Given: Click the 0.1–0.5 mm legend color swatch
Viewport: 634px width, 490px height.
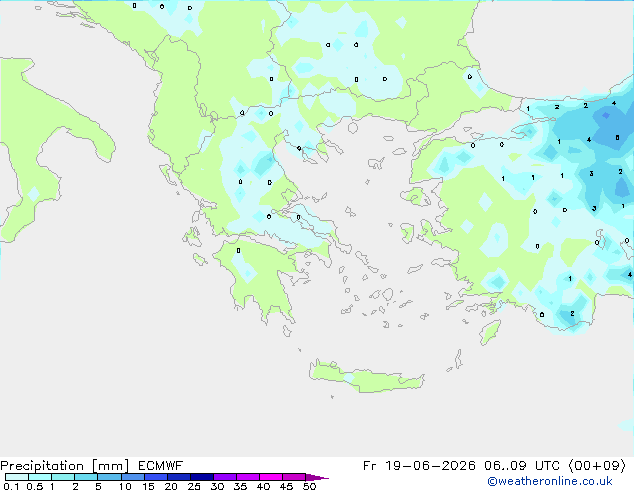Looking at the screenshot, I should pos(17,477).
